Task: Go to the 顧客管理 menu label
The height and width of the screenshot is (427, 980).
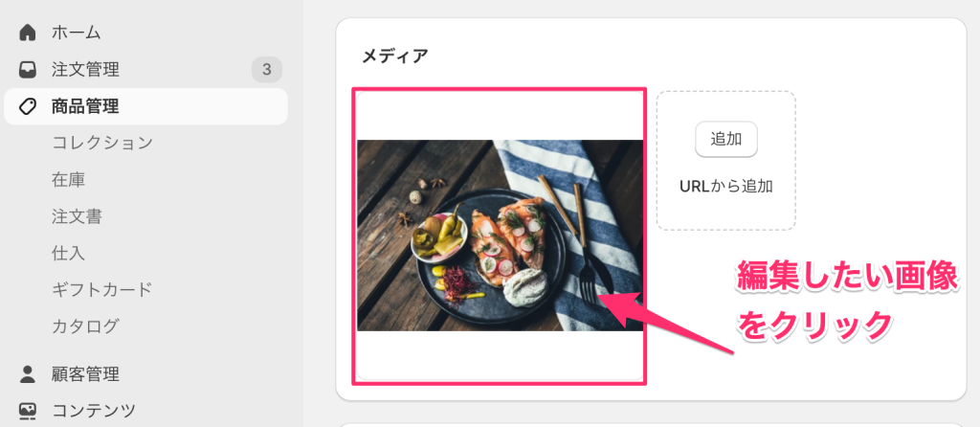Action: click(85, 374)
